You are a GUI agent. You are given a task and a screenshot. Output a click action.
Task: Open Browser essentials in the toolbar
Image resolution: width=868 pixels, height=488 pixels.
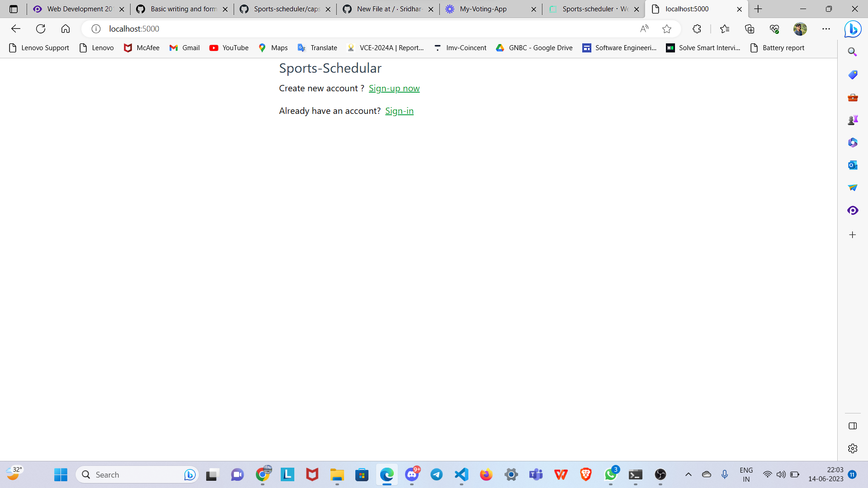pyautogui.click(x=774, y=28)
